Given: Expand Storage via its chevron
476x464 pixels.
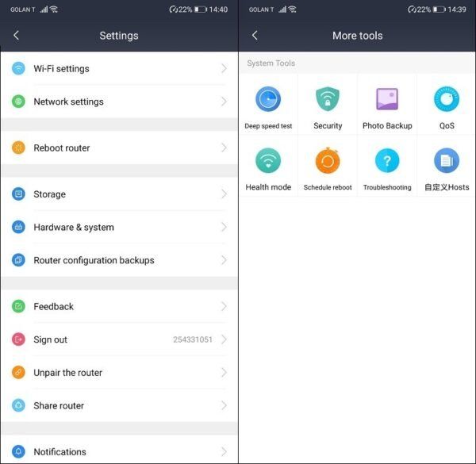Looking at the screenshot, I should pyautogui.click(x=224, y=194).
